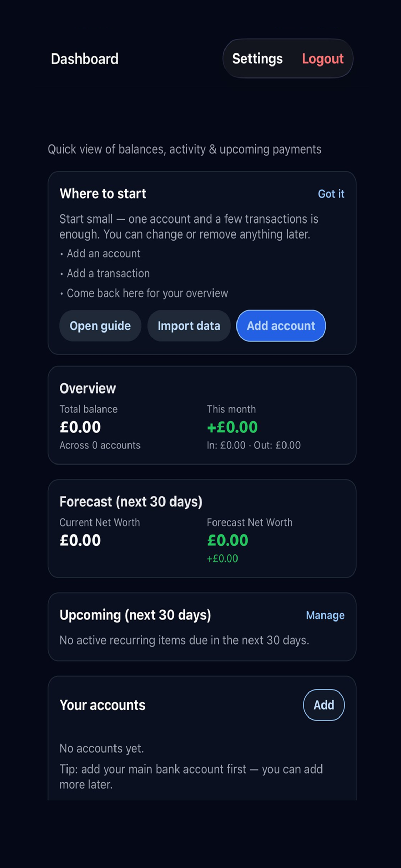This screenshot has height=868, width=401.
Task: Dismiss the Where to start card via Got it
Action: (x=331, y=194)
